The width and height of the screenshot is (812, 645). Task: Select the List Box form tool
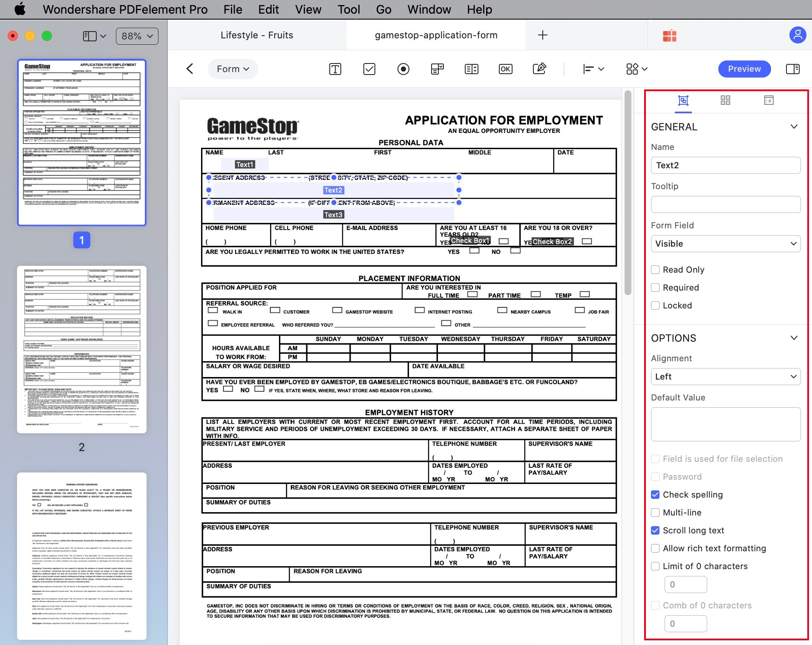coord(472,69)
